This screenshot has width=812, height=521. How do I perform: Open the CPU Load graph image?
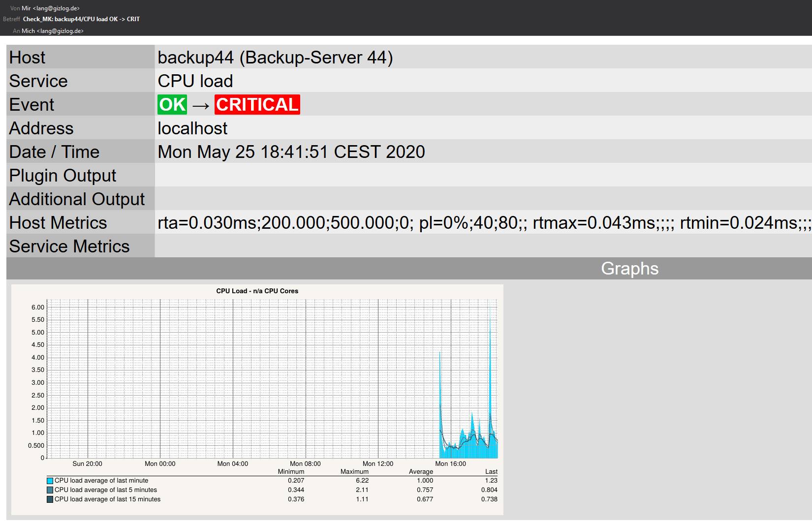(257, 399)
